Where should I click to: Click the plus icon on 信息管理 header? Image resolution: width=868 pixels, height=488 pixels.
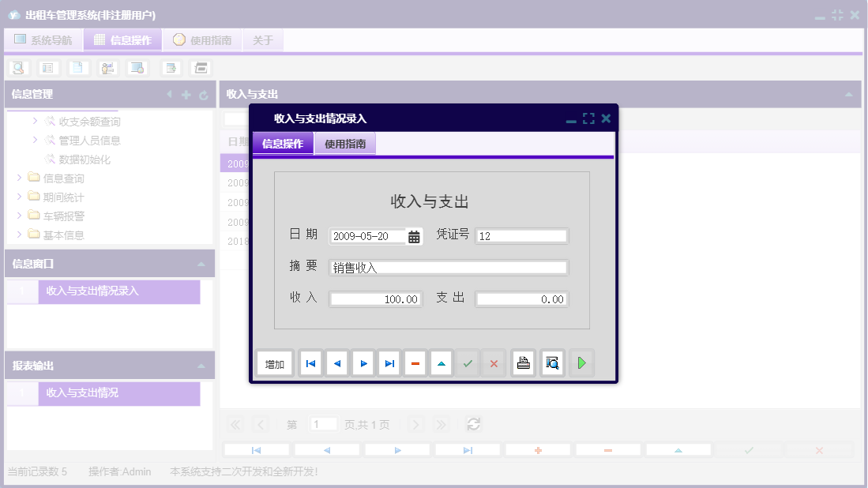click(185, 94)
